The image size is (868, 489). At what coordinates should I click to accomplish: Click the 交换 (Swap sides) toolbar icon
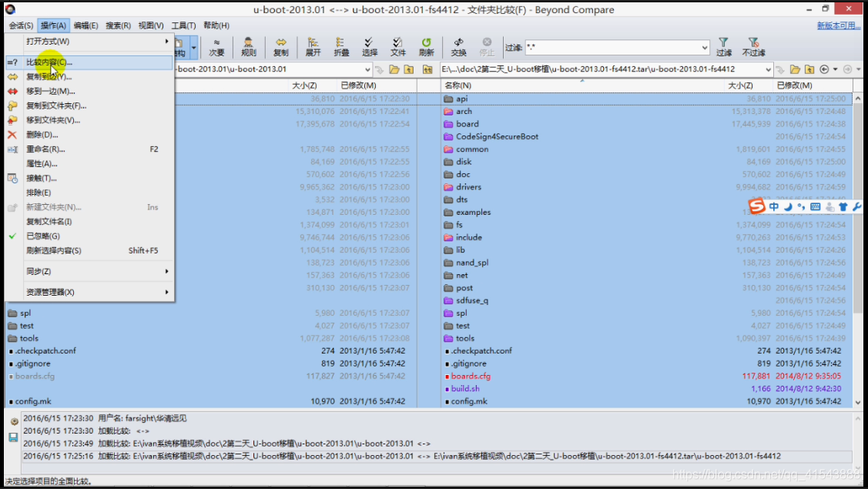click(458, 47)
